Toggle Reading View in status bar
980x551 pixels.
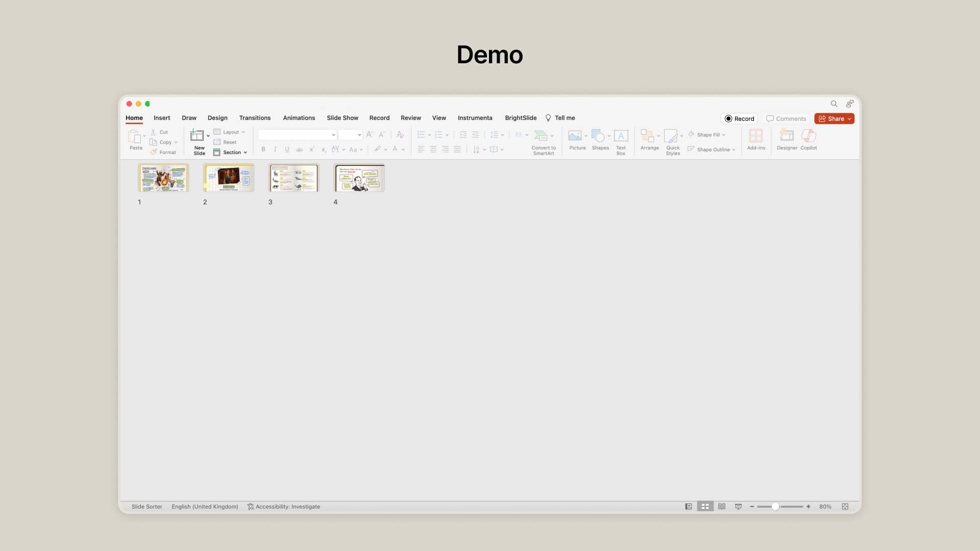tap(722, 507)
